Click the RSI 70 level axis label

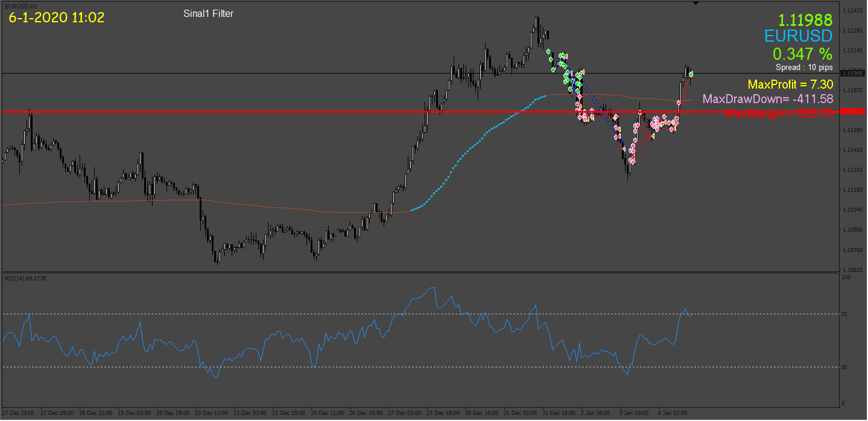click(846, 314)
